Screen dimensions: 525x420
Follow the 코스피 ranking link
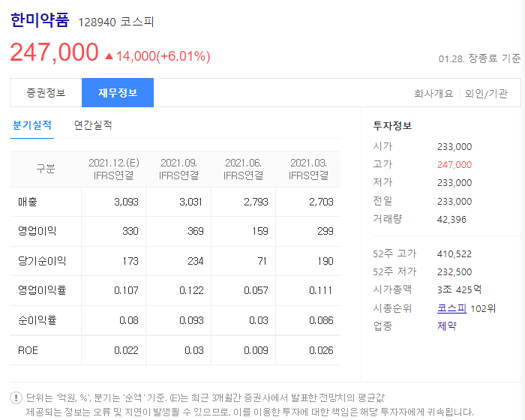click(x=451, y=308)
